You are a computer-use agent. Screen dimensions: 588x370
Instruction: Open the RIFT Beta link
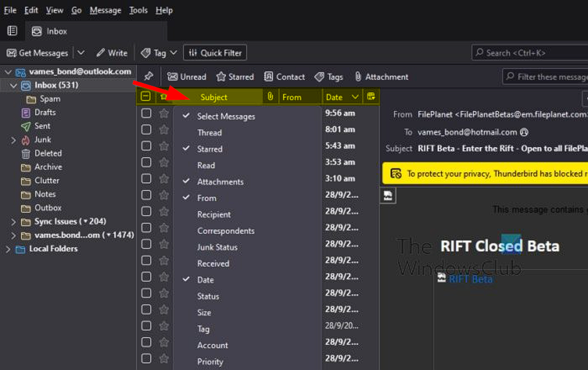470,279
